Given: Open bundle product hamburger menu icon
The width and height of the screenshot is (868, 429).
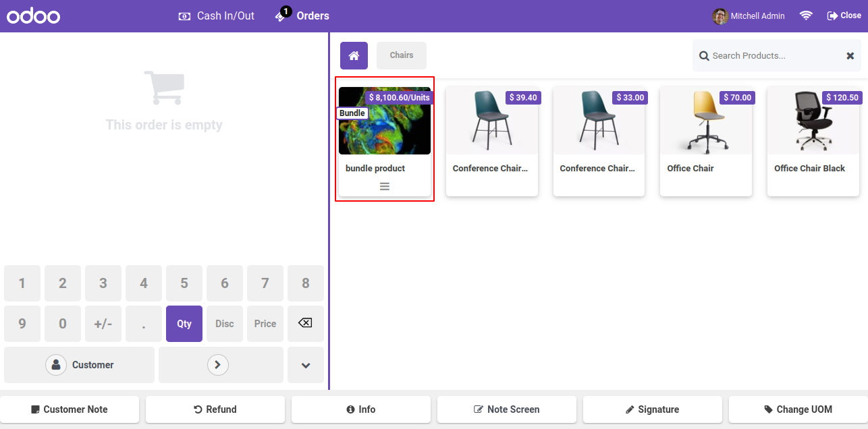Looking at the screenshot, I should pyautogui.click(x=385, y=187).
